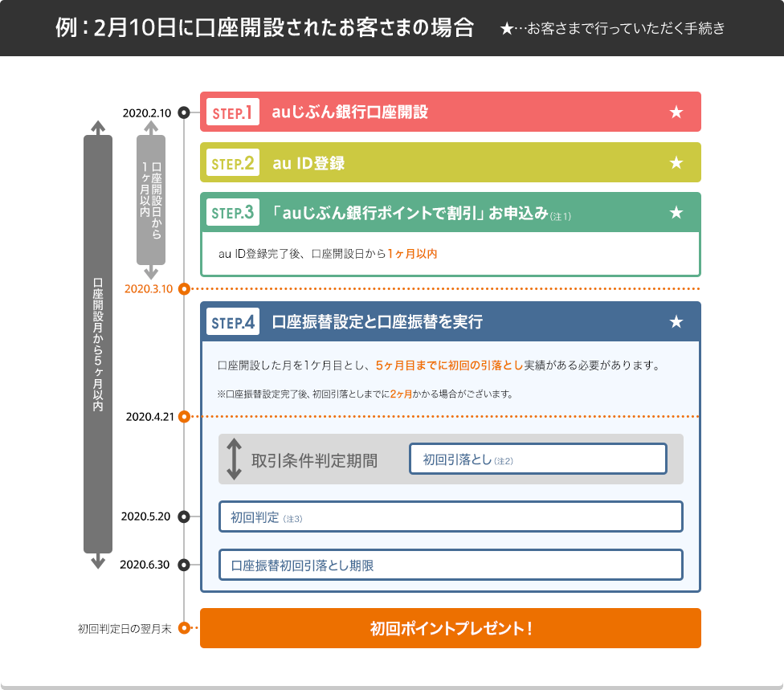Click the orange 2020.3.10 timeline marker

pyautogui.click(x=184, y=288)
